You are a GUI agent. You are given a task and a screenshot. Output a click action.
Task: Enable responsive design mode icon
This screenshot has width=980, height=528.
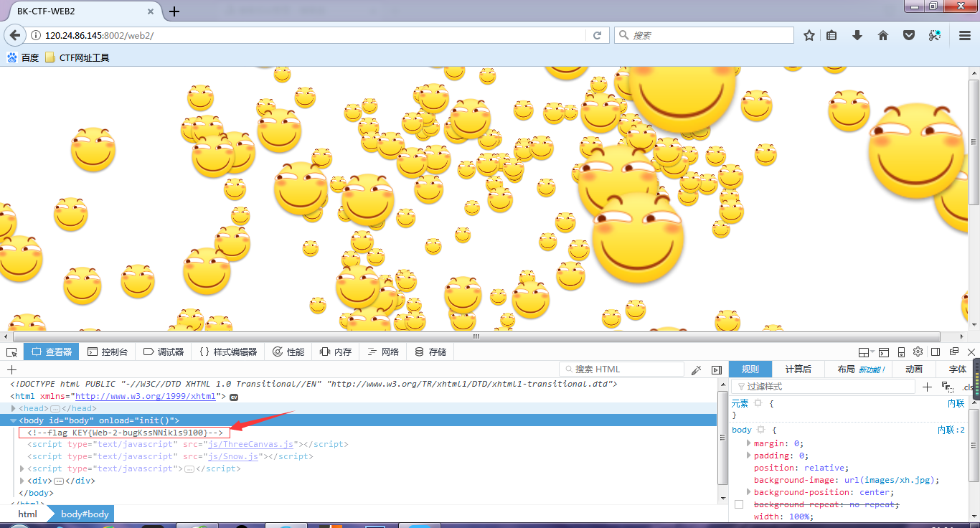pos(901,352)
